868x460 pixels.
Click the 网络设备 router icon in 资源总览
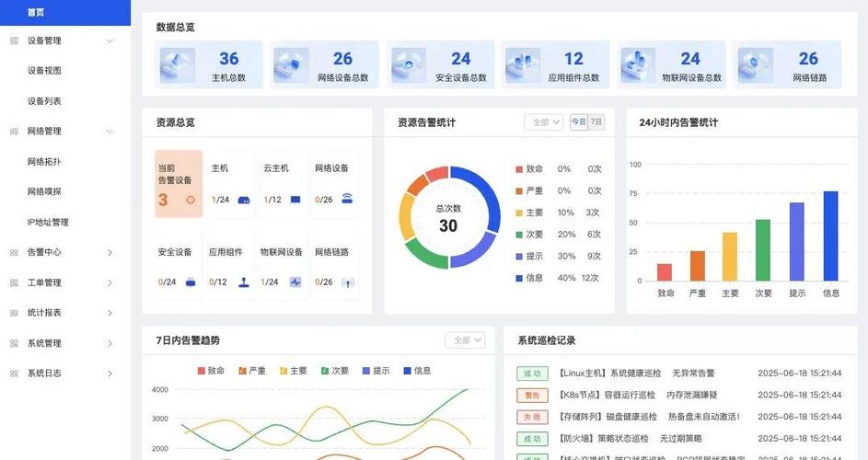347,199
